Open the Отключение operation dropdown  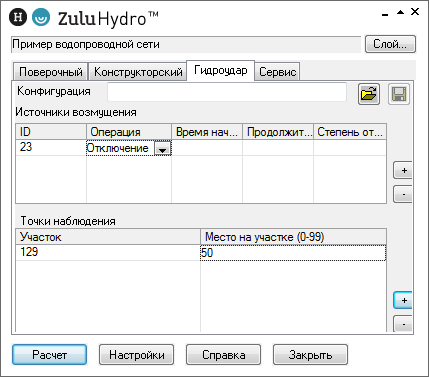tap(163, 149)
